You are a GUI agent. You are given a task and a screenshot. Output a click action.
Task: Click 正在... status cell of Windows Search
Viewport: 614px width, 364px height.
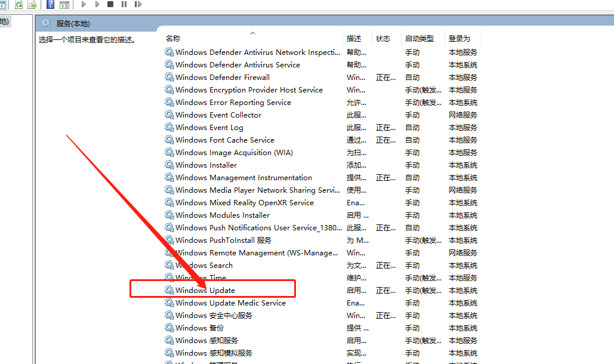pyautogui.click(x=385, y=266)
